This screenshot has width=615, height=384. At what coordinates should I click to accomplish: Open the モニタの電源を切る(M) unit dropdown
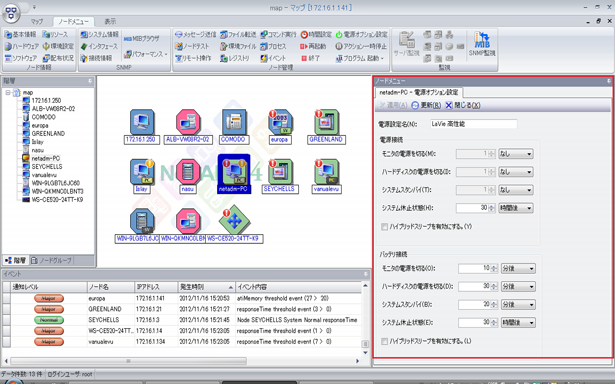[x=515, y=154]
